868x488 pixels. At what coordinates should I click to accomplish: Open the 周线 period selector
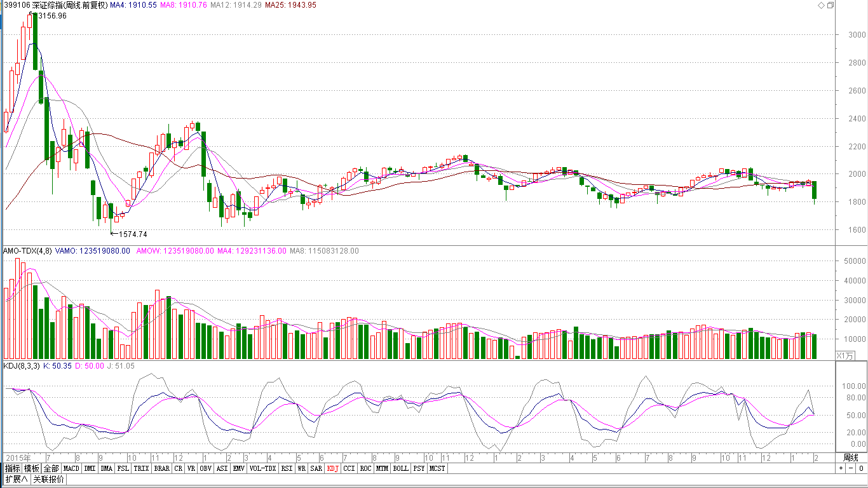click(850, 457)
